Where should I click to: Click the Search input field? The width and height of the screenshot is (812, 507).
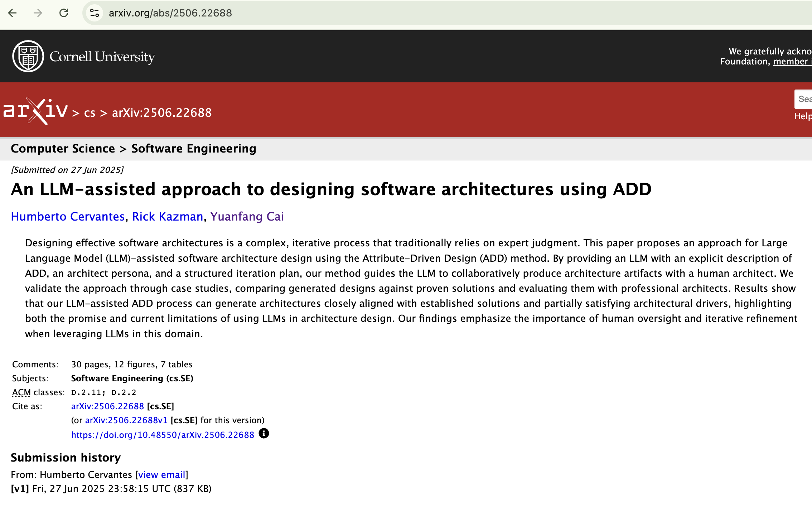tap(804, 99)
